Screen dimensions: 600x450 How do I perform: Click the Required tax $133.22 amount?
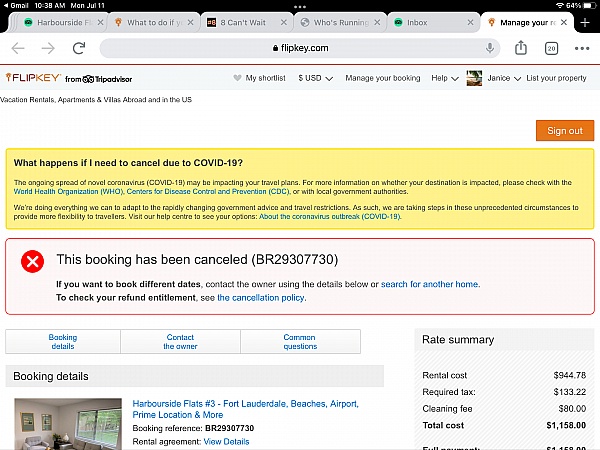(569, 392)
